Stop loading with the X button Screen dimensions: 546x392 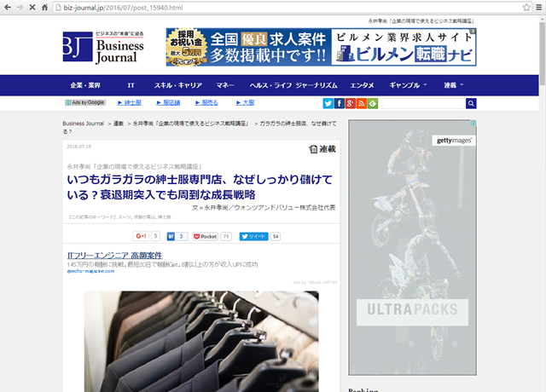coord(32,7)
